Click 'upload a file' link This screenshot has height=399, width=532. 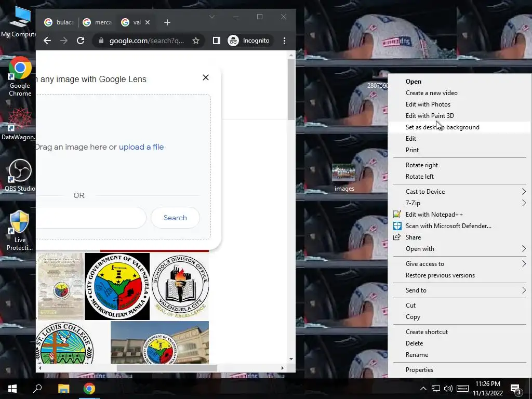click(x=141, y=147)
